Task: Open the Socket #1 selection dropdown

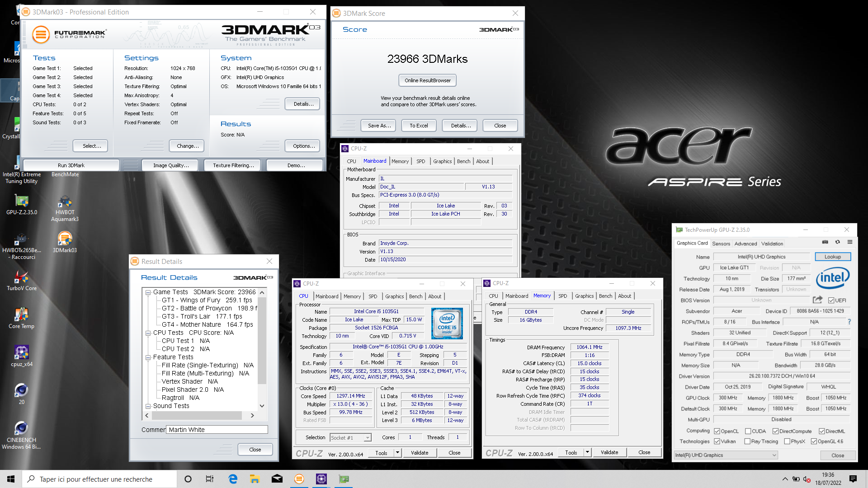Action: [350, 437]
